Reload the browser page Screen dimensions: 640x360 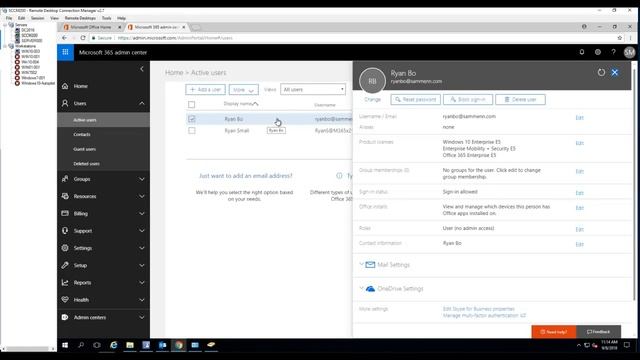(x=83, y=38)
